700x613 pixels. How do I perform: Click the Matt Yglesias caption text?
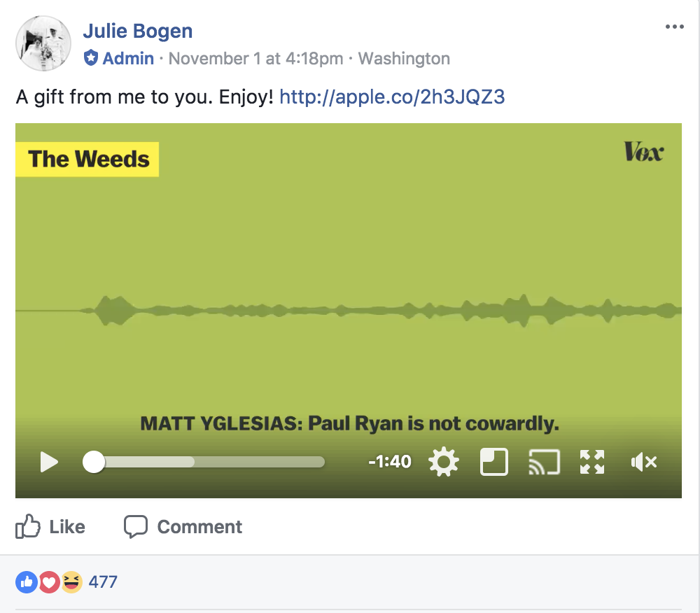(349, 423)
